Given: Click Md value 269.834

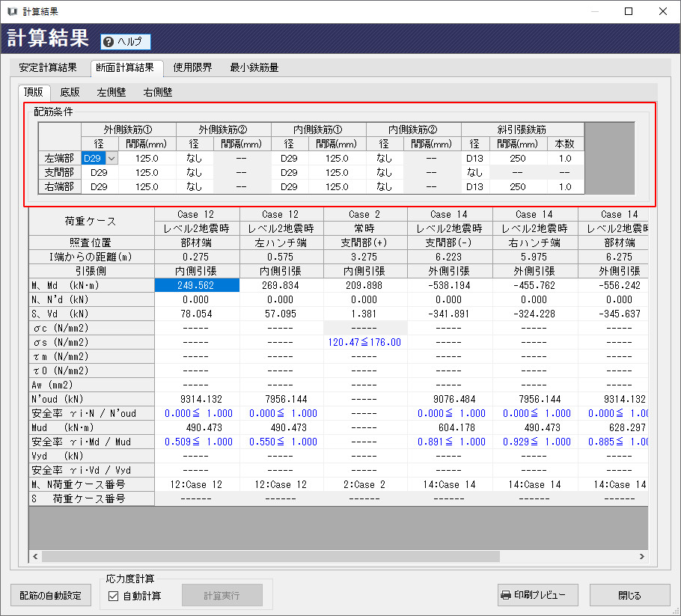Looking at the screenshot, I should 281,285.
